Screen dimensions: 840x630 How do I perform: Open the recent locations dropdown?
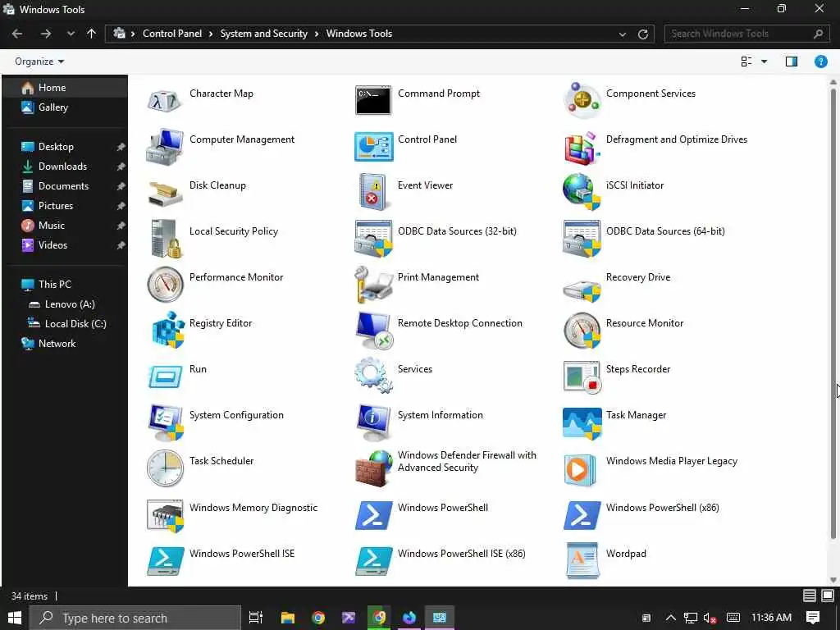point(71,34)
